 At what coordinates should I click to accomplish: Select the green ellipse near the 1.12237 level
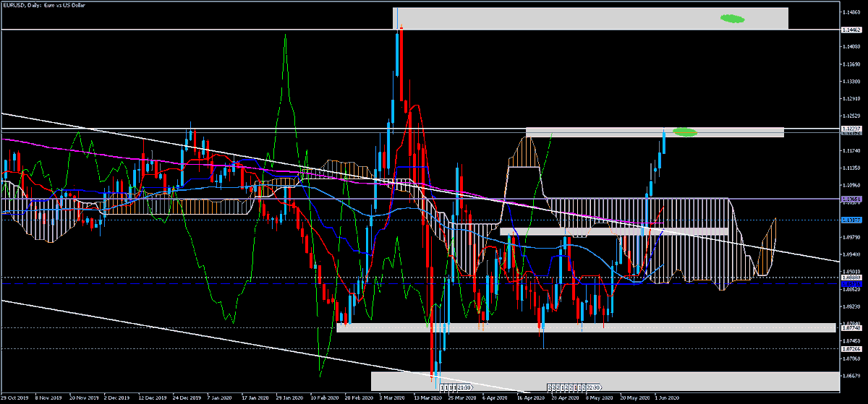(685, 132)
